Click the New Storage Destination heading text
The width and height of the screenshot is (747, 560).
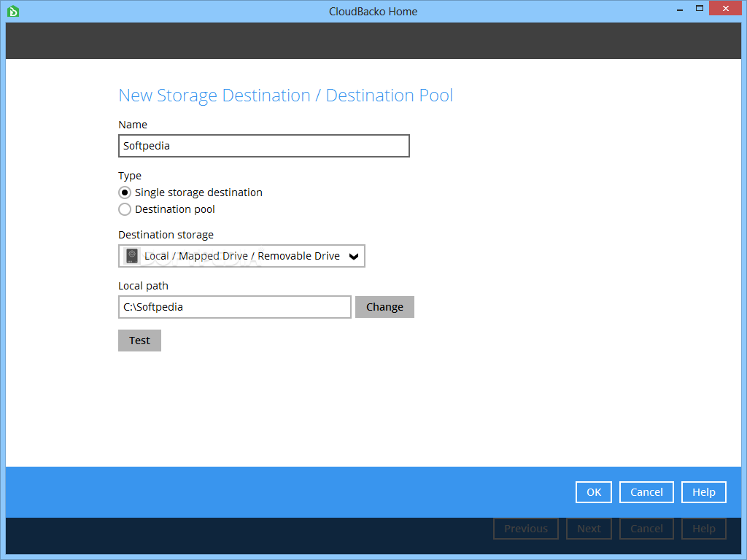pyautogui.click(x=286, y=96)
